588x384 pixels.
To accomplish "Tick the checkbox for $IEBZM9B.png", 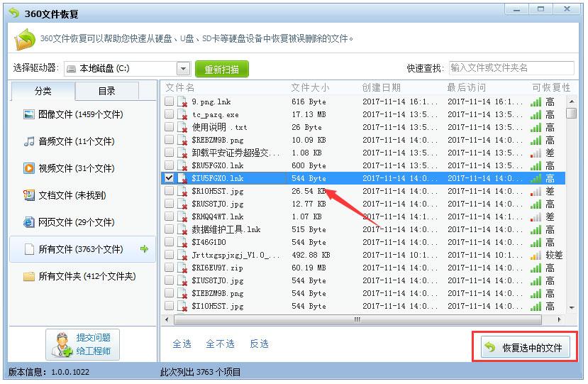I will click(x=169, y=293).
